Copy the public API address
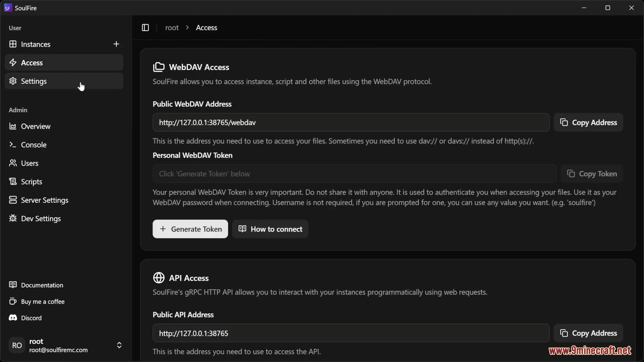Screen dimensions: 644x362 click(x=588, y=333)
